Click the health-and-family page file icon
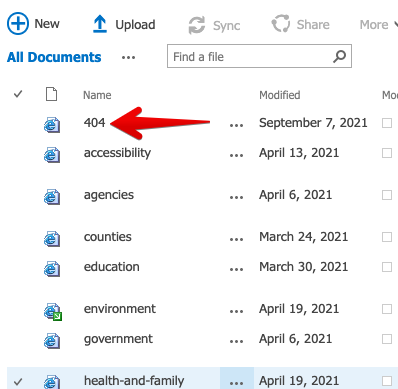This screenshot has height=389, width=398. [x=52, y=382]
